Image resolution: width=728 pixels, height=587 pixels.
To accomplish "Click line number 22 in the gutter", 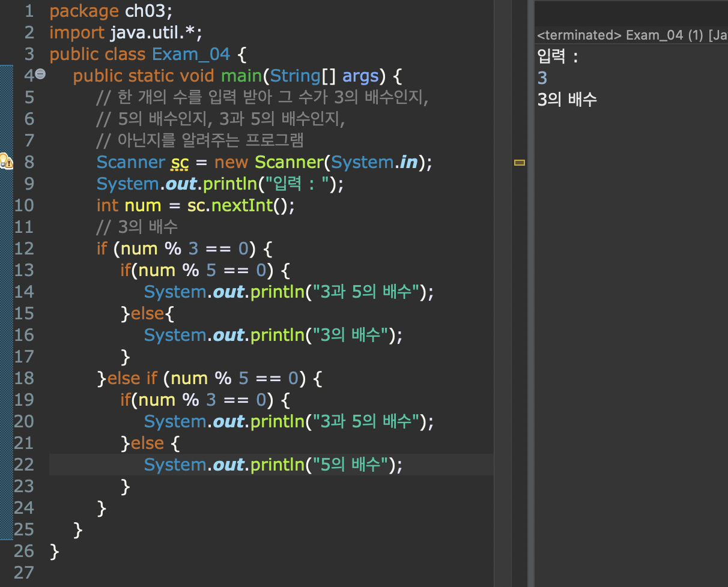I will click(x=24, y=465).
